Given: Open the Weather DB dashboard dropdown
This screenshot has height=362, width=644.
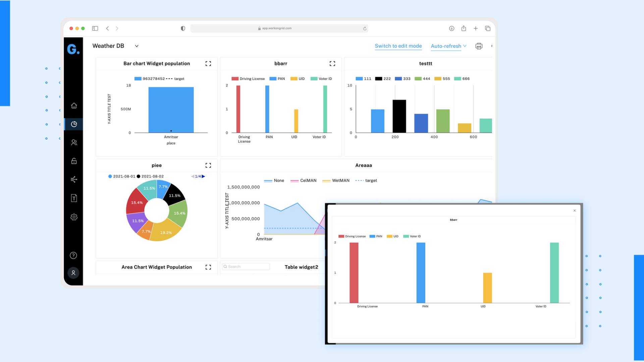Looking at the screenshot, I should pyautogui.click(x=137, y=46).
